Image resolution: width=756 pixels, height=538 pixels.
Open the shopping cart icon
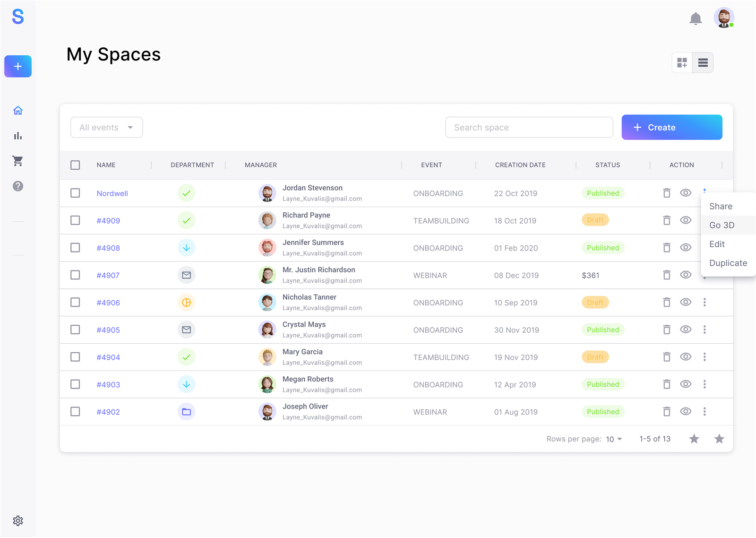click(x=18, y=161)
